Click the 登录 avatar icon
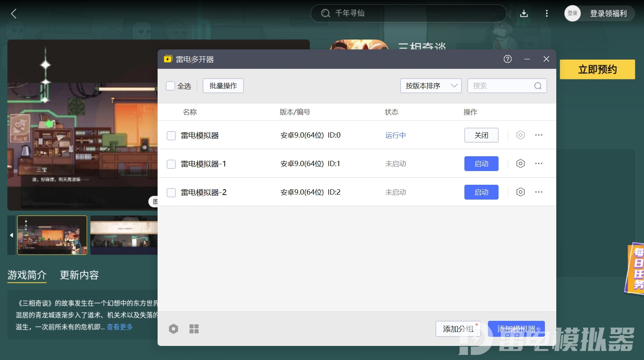 pyautogui.click(x=572, y=13)
